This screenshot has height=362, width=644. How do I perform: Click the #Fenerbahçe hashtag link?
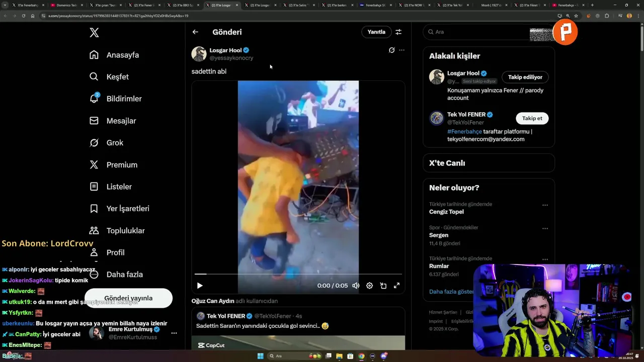(464, 132)
